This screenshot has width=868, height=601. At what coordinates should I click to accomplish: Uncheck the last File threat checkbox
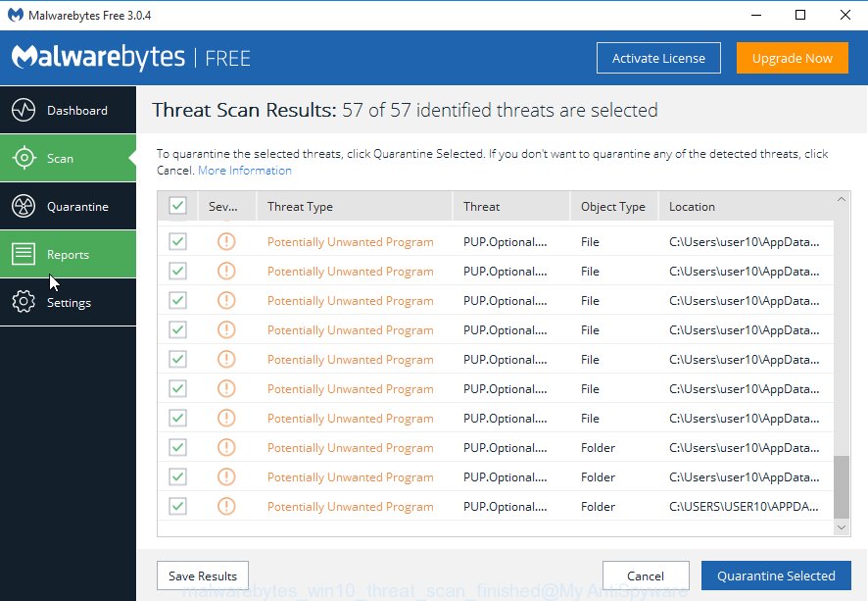coord(177,418)
